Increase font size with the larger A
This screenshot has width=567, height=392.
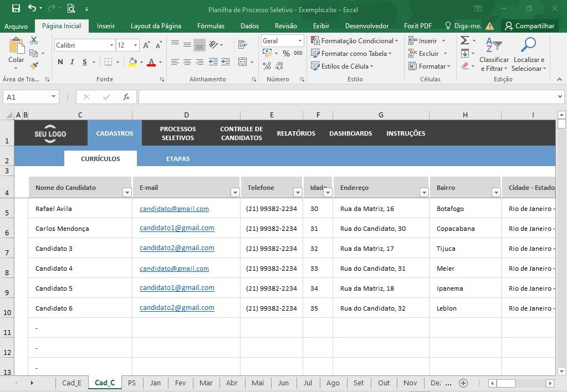146,45
